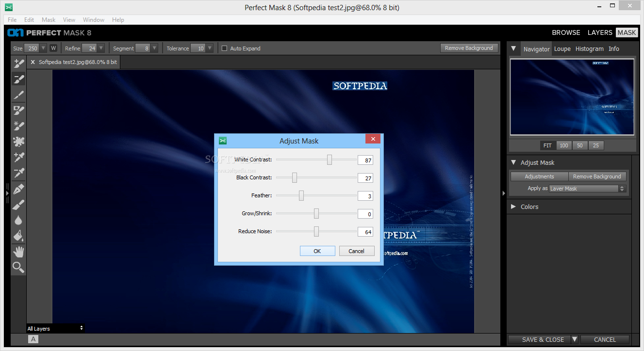This screenshot has width=644, height=351.
Task: Open the Edit menu
Action: tap(29, 20)
